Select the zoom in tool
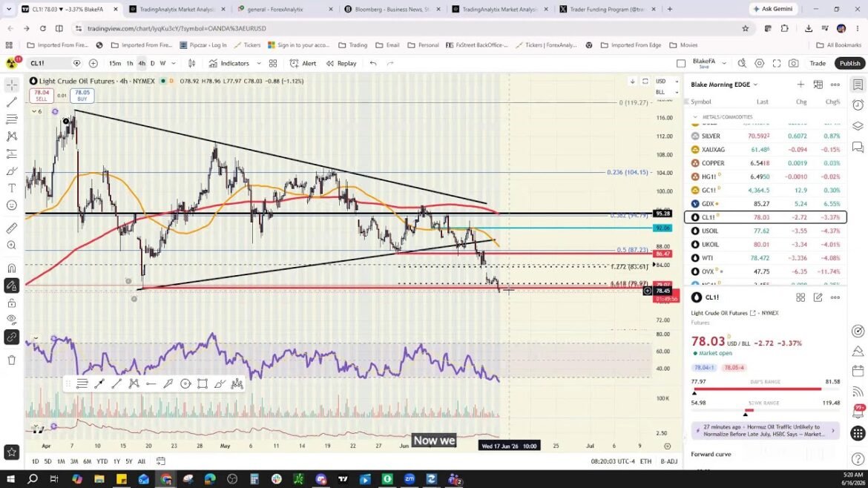 pyautogui.click(x=12, y=245)
